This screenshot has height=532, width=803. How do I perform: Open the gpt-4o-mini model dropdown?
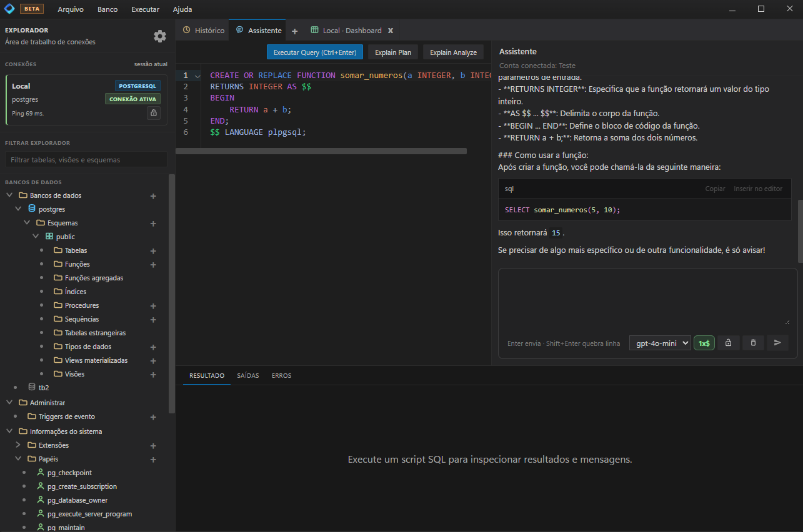[659, 342]
